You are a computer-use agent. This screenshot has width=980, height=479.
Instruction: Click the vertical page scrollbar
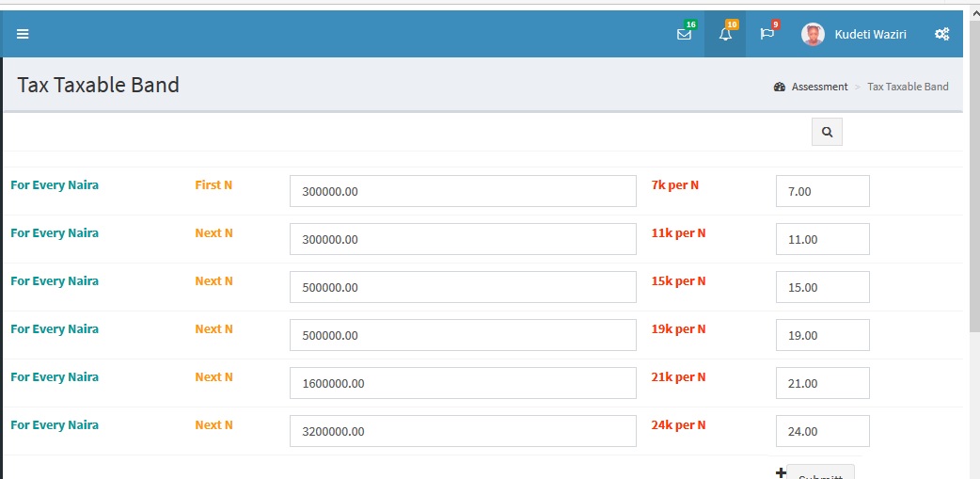tap(974, 188)
